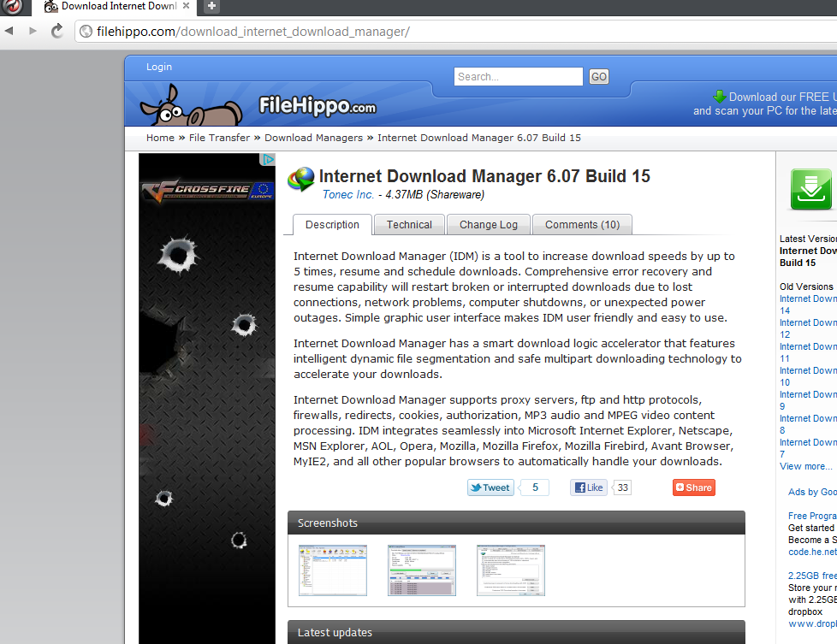
Task: Open the File Transfer breadcrumb link
Action: point(219,138)
